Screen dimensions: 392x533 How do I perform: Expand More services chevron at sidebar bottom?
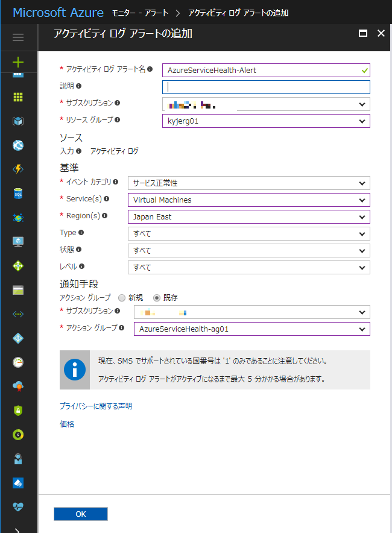tap(17, 530)
